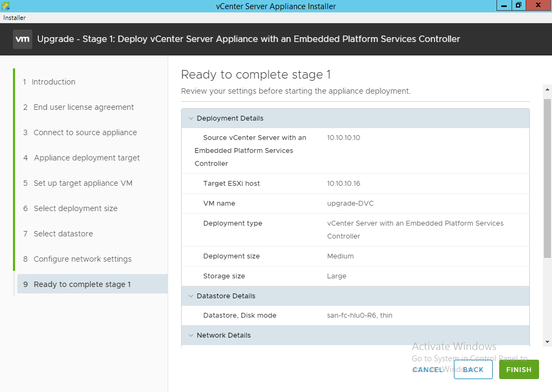Image resolution: width=552 pixels, height=392 pixels.
Task: Click the Storage size label
Action: coord(224,276)
